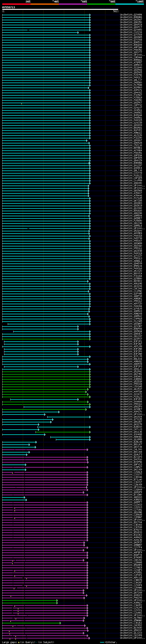Click the cyan =100char. scale sample
The width and height of the screenshot is (146, 644).
[x=102, y=642]
